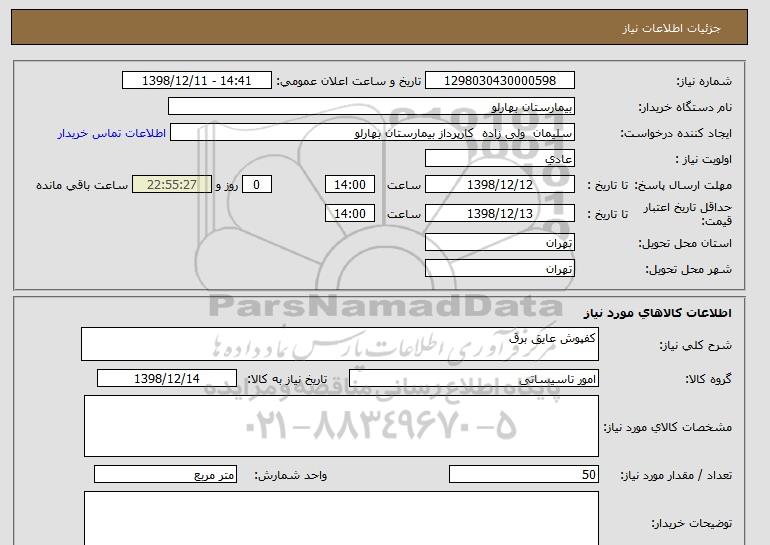Select the response deadline time 14:00 field
770x545 pixels.
click(350, 185)
